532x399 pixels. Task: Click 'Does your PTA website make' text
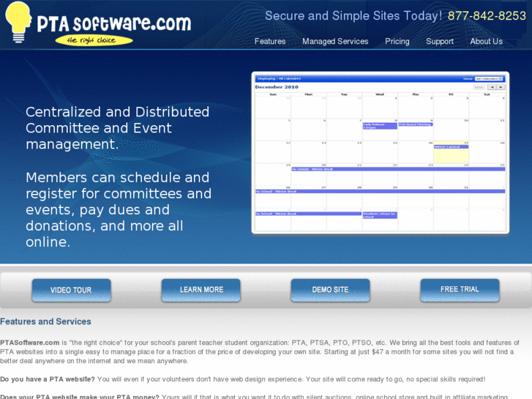(x=80, y=396)
